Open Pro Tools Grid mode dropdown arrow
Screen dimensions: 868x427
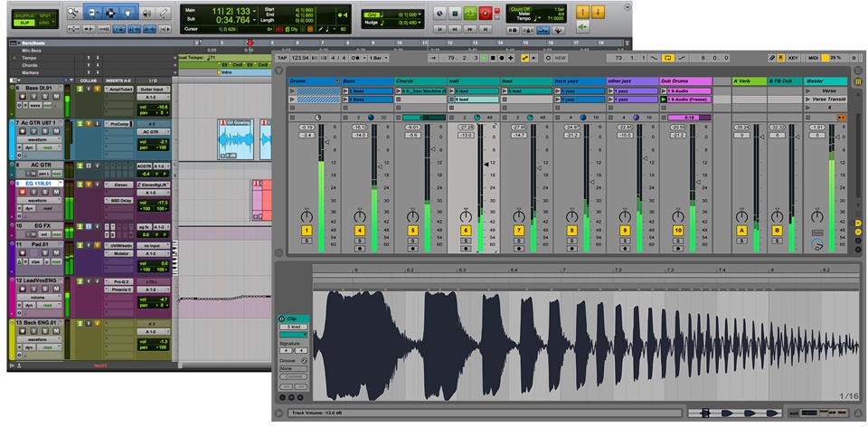pyautogui.click(x=53, y=23)
